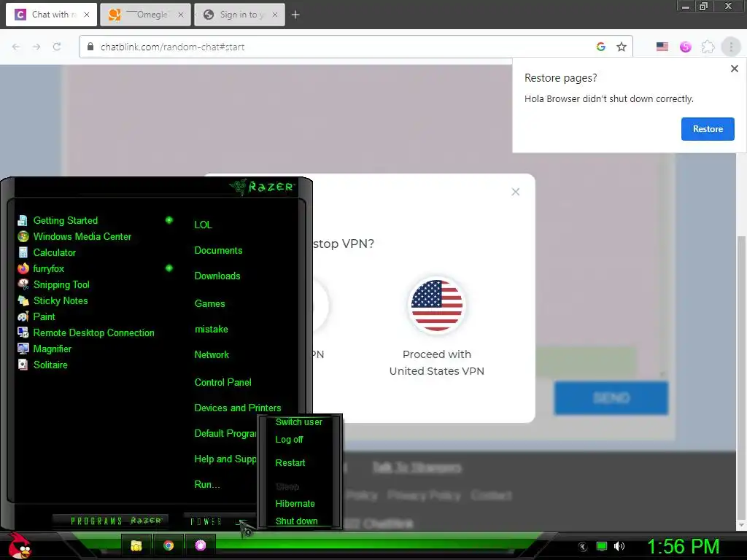The width and height of the screenshot is (747, 560).
Task: Open Games from the start menu
Action: click(x=209, y=304)
